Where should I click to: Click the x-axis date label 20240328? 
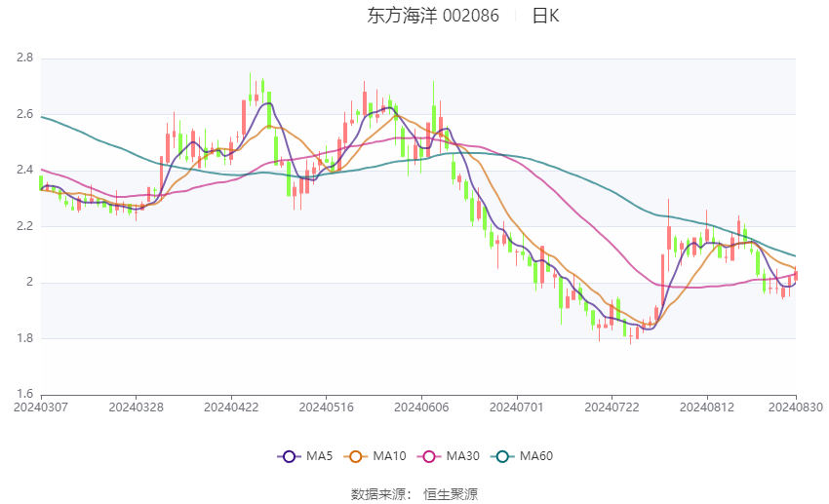click(136, 407)
